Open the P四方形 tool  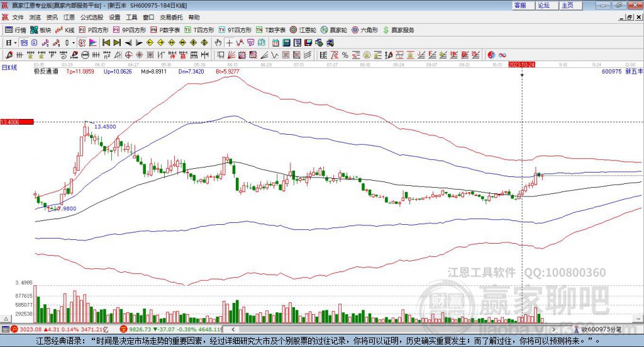94,30
